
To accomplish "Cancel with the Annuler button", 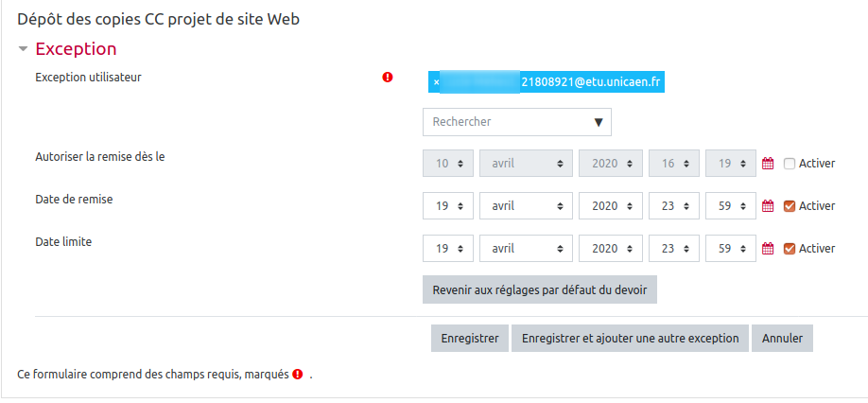I will click(782, 339).
